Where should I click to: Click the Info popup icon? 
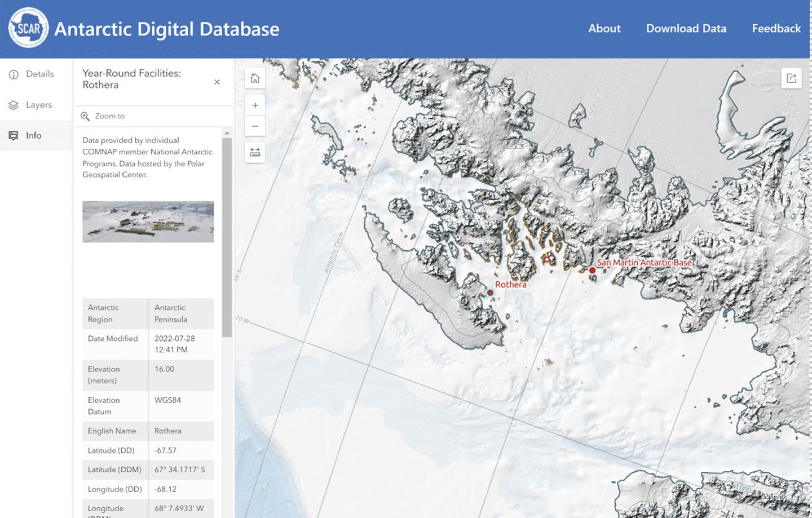[14, 135]
